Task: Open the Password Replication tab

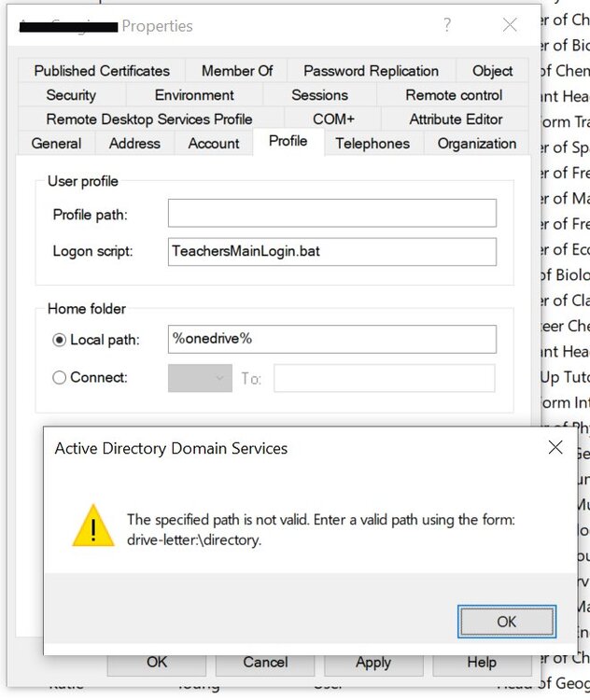Action: 371,71
